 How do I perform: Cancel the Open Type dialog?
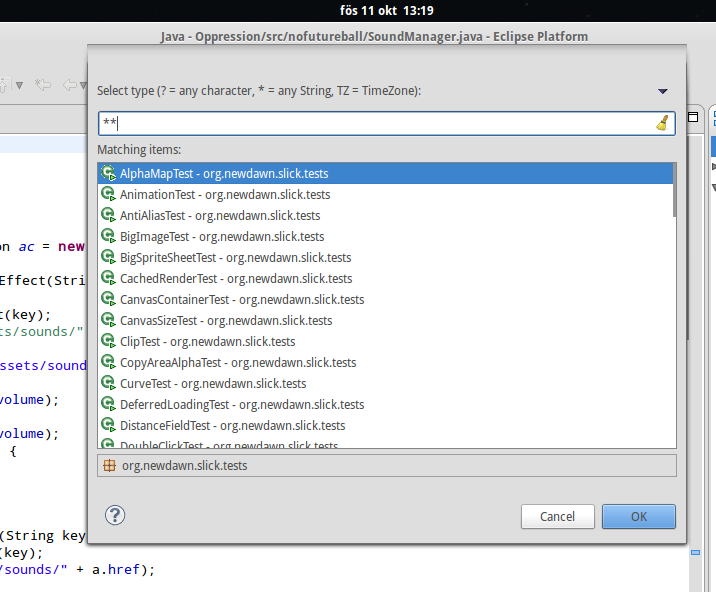point(558,517)
